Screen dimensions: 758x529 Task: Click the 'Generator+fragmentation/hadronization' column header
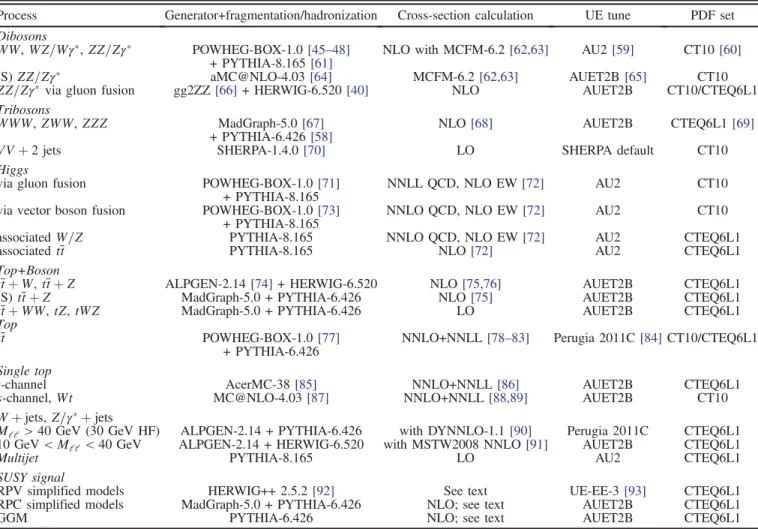(x=271, y=15)
